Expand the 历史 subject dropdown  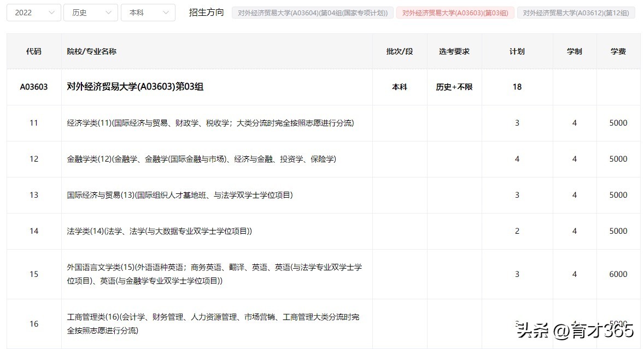pyautogui.click(x=90, y=12)
